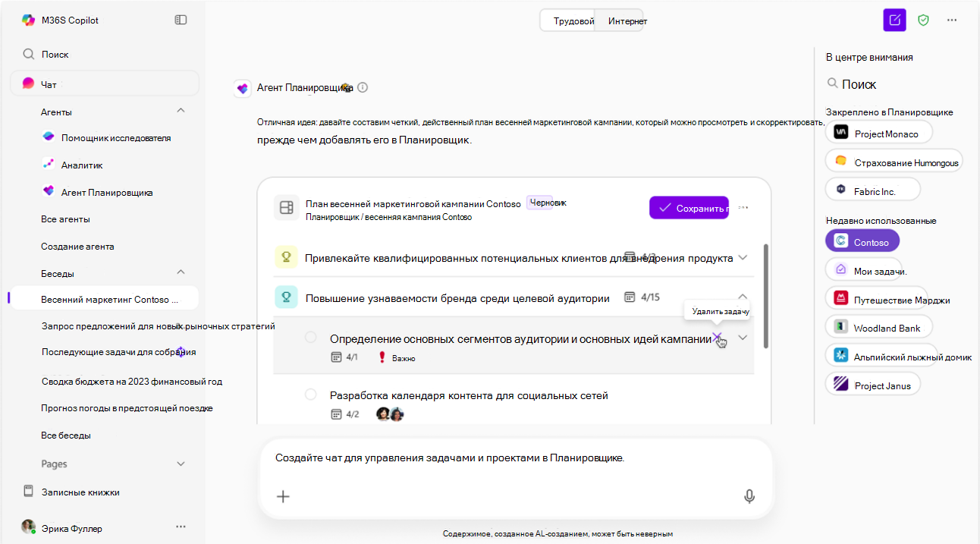The height and width of the screenshot is (544, 980).
Task: Open top-right more options ellipsis
Action: (952, 20)
